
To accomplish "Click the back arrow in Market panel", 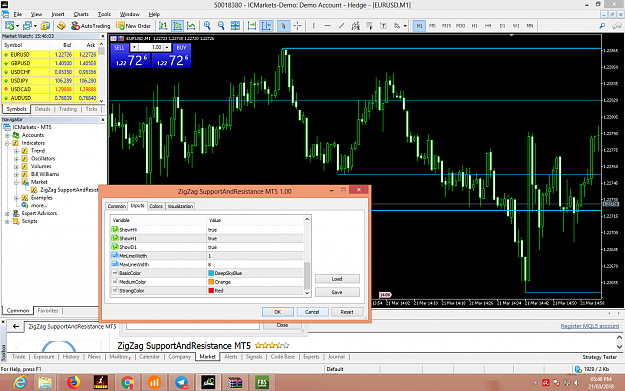I will [16, 326].
